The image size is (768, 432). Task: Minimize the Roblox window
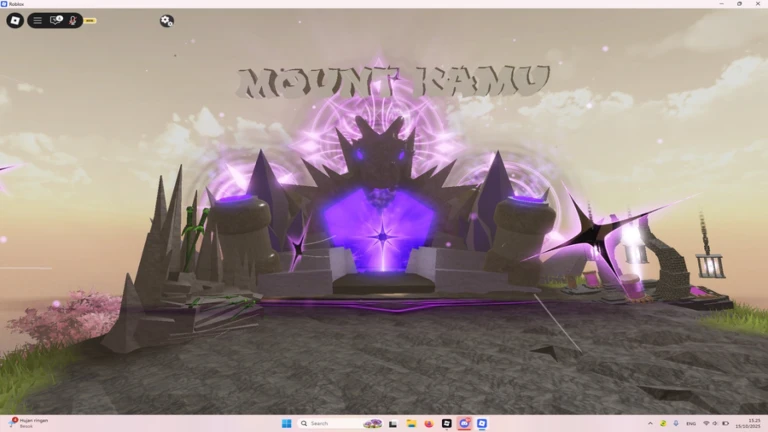(721, 3)
